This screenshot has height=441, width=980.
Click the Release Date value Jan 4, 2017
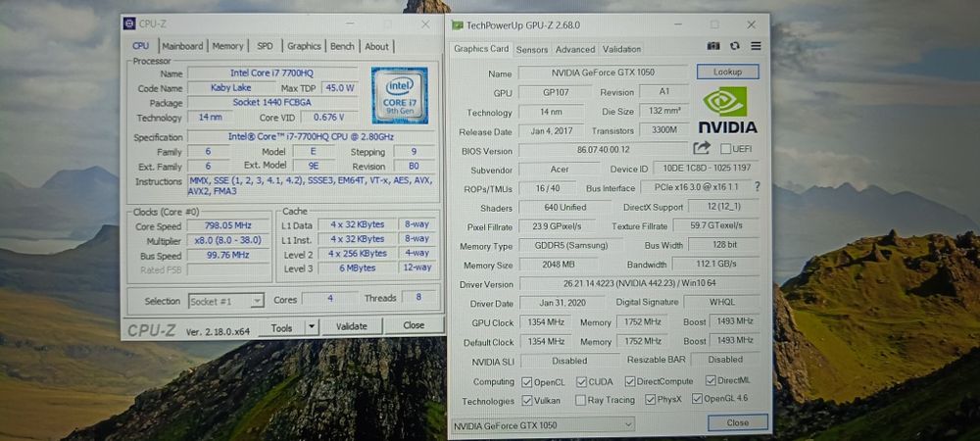551,131
